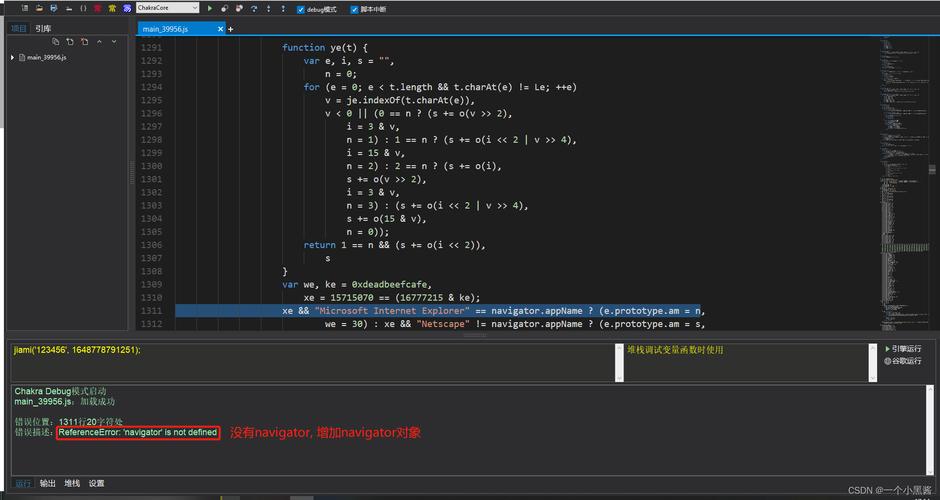Image resolution: width=940 pixels, height=500 pixels.
Task: Close the main_39956.js editor tab
Action: point(221,29)
